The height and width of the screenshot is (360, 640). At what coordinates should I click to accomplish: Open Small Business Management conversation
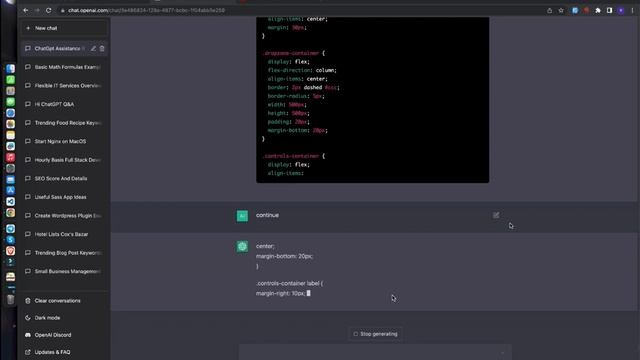(x=64, y=271)
